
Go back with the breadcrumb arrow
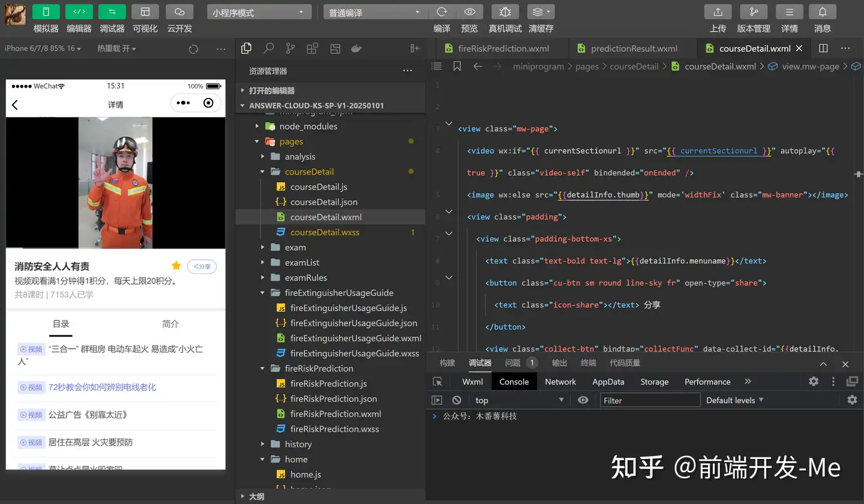click(x=478, y=67)
